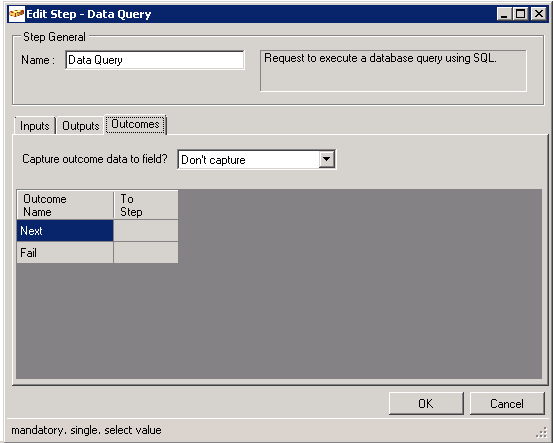Select the Fail outcome row
Screen dimensions: 553x443
tap(65, 253)
